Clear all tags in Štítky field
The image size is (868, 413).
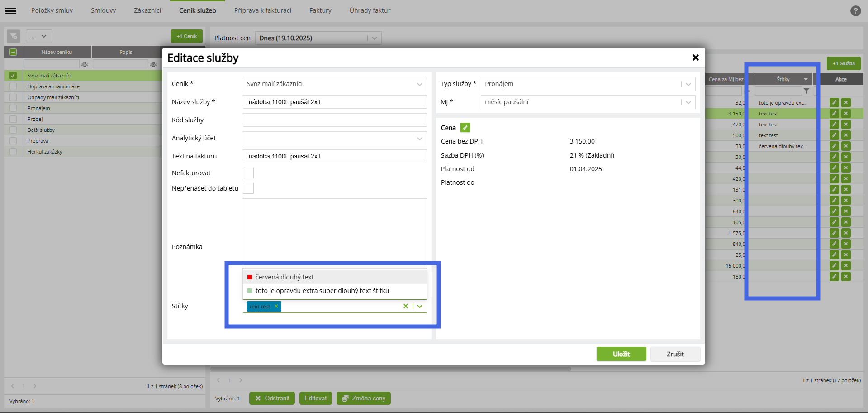[405, 307]
